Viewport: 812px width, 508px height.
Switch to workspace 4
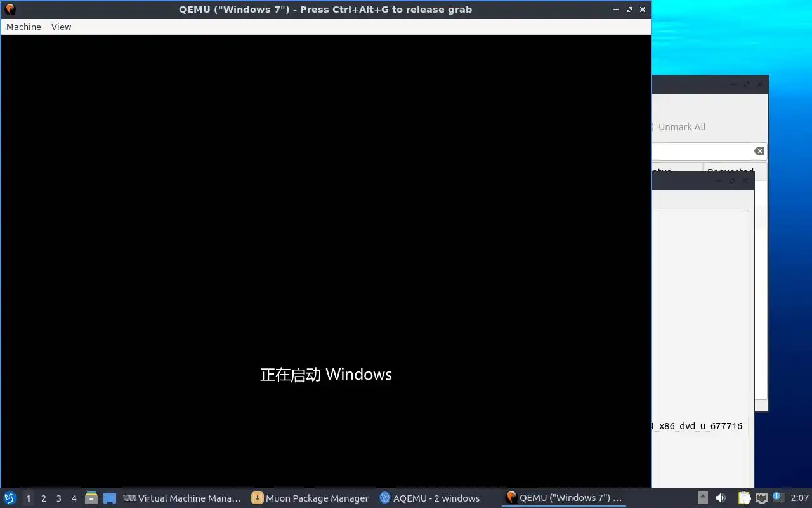[74, 498]
